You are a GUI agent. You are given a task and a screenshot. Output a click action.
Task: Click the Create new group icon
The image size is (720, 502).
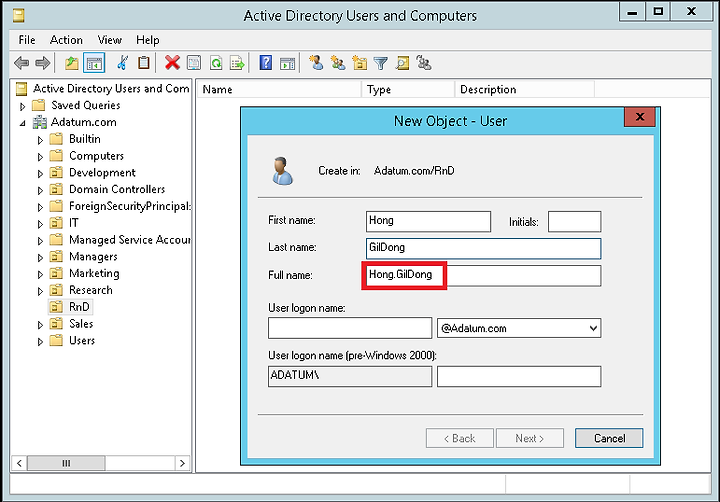coord(338,63)
